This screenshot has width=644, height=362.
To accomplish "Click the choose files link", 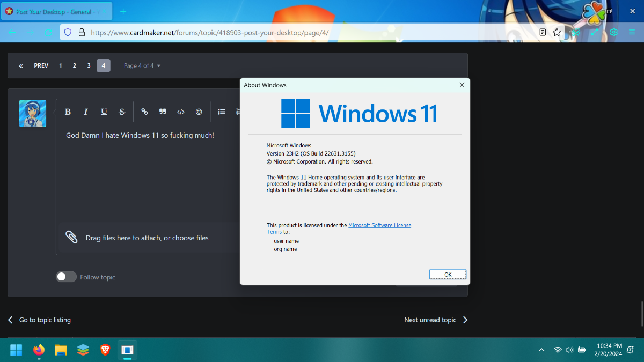I will (193, 238).
